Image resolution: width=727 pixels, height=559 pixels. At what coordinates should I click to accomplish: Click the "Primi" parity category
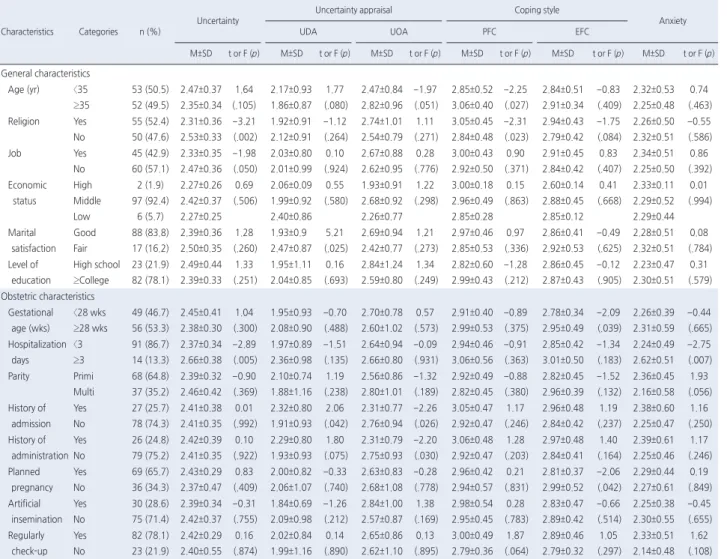coord(83,376)
